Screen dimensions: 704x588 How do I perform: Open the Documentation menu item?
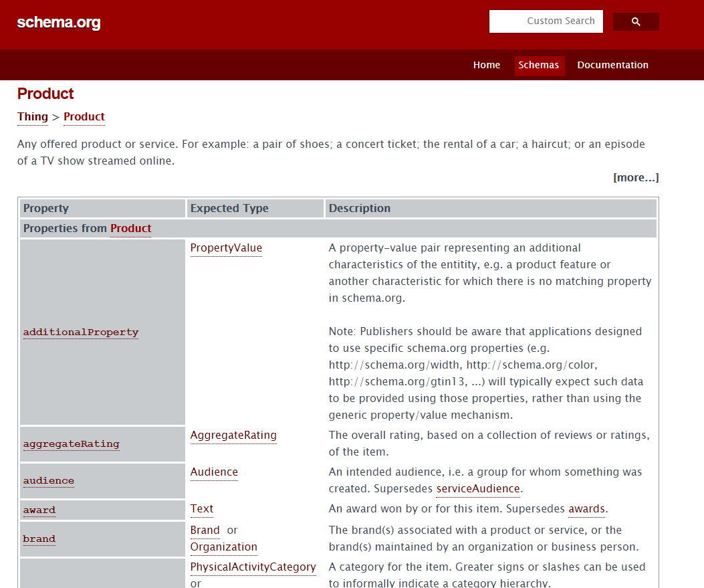(613, 65)
